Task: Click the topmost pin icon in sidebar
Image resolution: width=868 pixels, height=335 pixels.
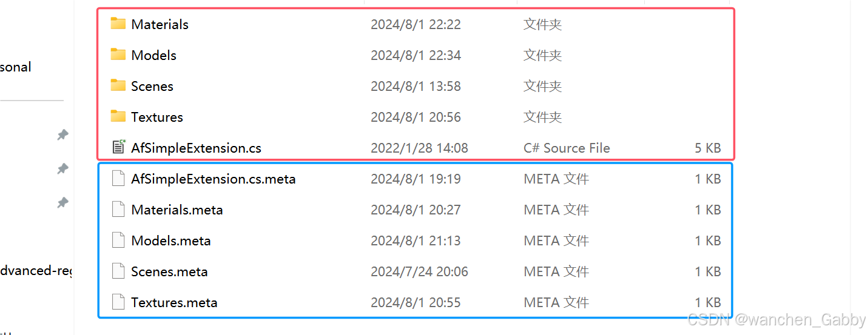Action: tap(62, 135)
